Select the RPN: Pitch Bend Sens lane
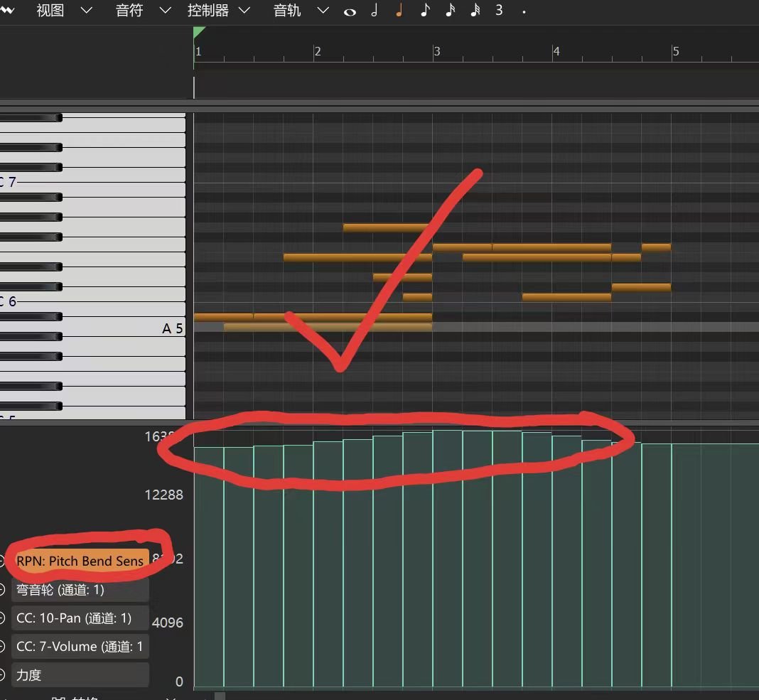 coord(80,561)
